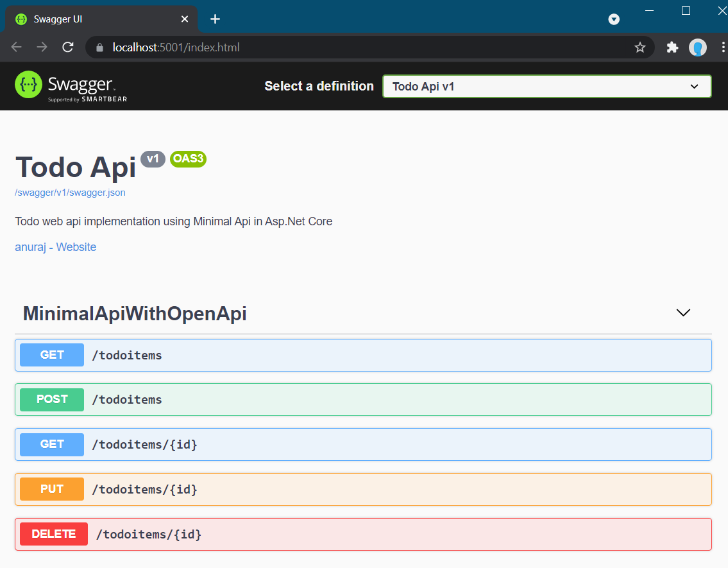Click the MinimalApiWithOpenApi section heading
The image size is (728, 568).
click(x=135, y=313)
